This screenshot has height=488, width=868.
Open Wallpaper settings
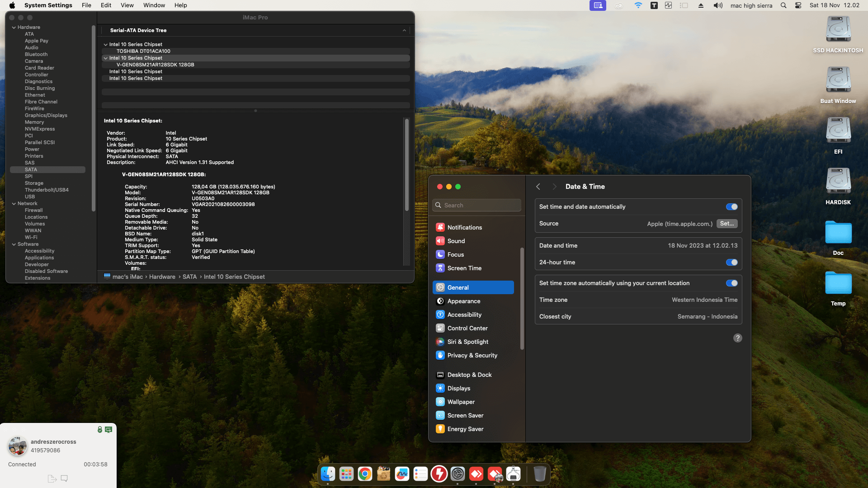point(473,402)
